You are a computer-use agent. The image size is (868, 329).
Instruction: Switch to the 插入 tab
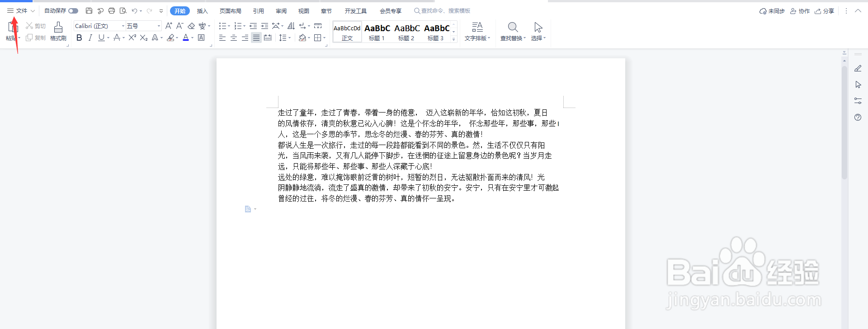click(x=203, y=11)
